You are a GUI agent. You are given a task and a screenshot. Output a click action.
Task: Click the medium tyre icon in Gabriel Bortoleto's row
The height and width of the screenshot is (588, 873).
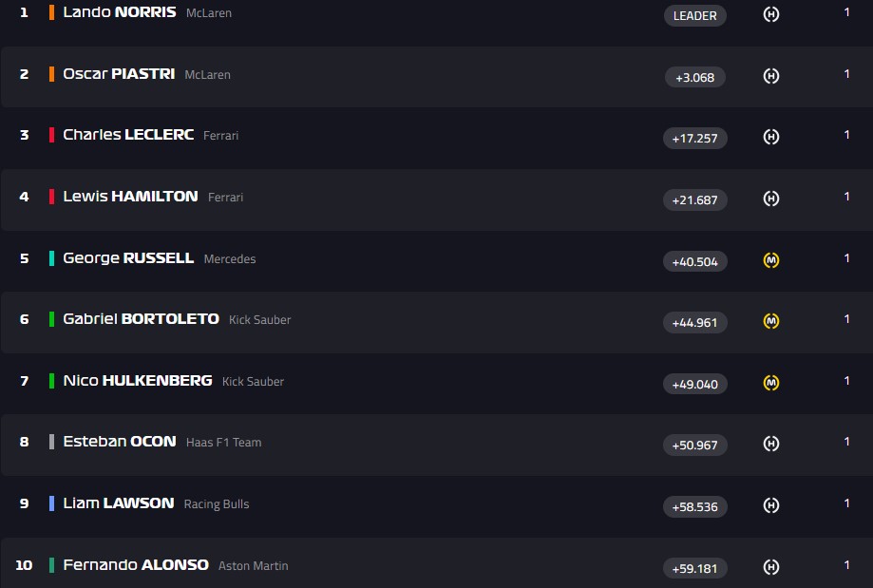click(771, 321)
